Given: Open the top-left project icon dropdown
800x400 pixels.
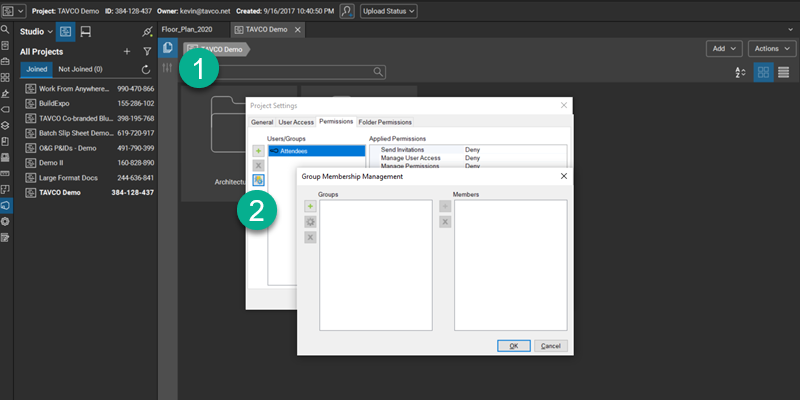Looking at the screenshot, I should (x=14, y=11).
